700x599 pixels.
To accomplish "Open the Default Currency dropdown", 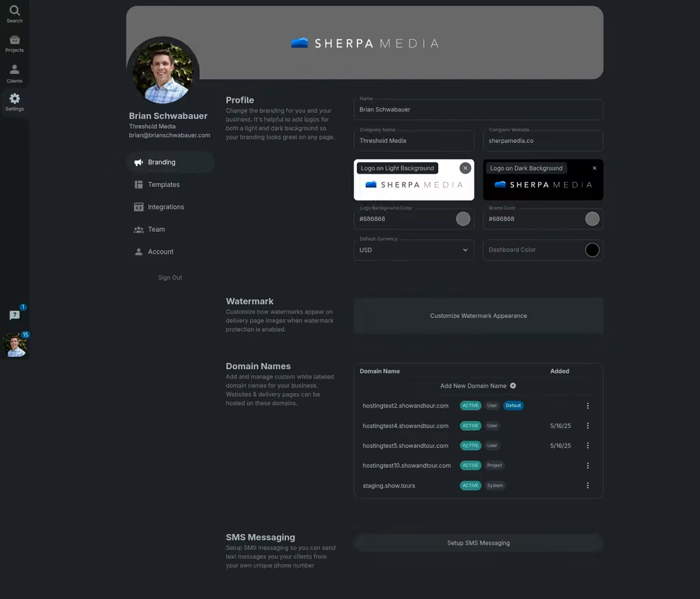I will pos(414,250).
